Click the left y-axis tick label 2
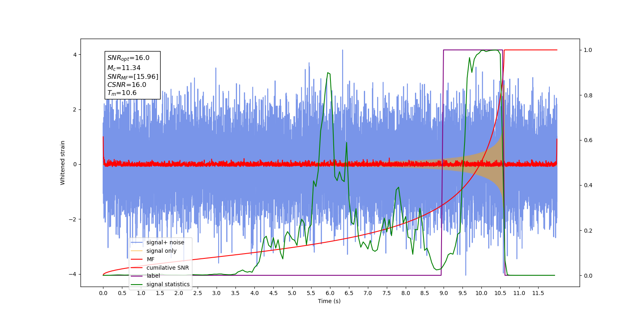The image size is (644, 322). click(x=74, y=109)
